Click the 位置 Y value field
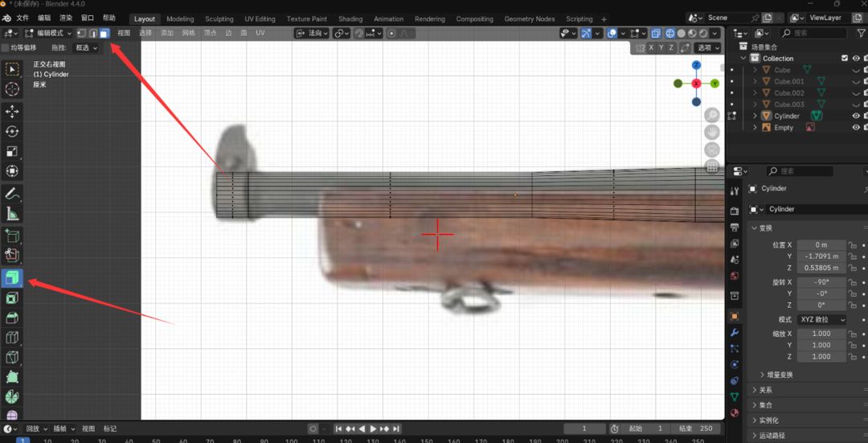 (822, 256)
